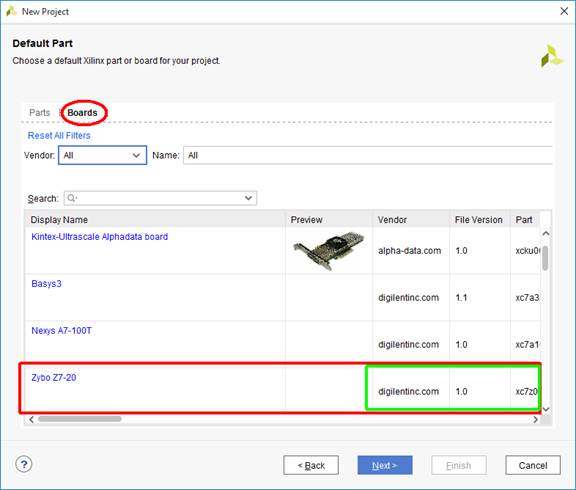This screenshot has height=490, width=576.
Task: Sort by File Version column header
Action: click(x=480, y=220)
